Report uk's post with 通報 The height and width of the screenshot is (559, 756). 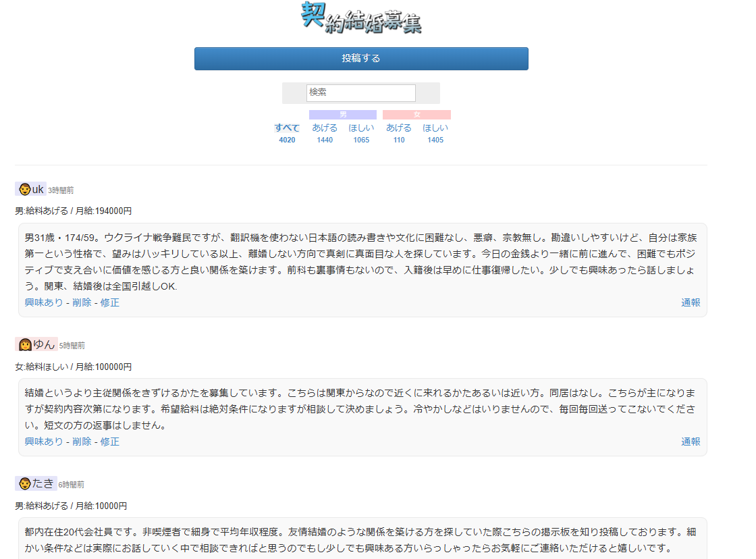point(691,302)
